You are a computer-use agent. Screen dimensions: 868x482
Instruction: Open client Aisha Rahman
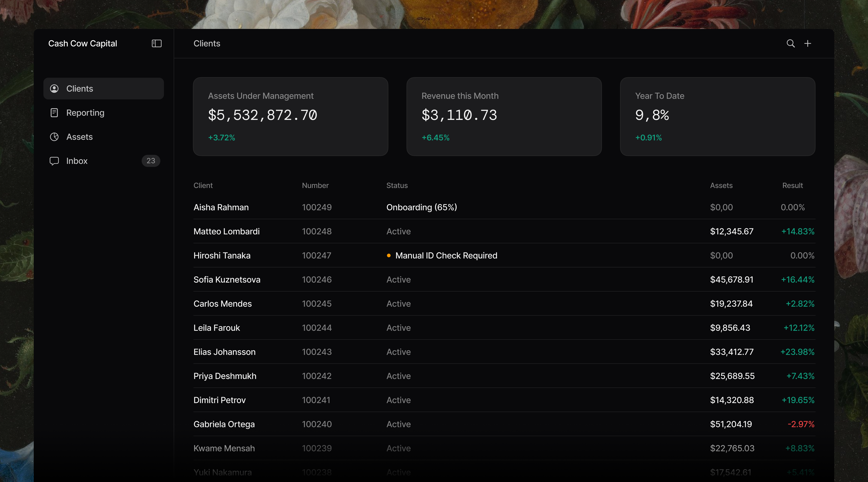point(221,207)
